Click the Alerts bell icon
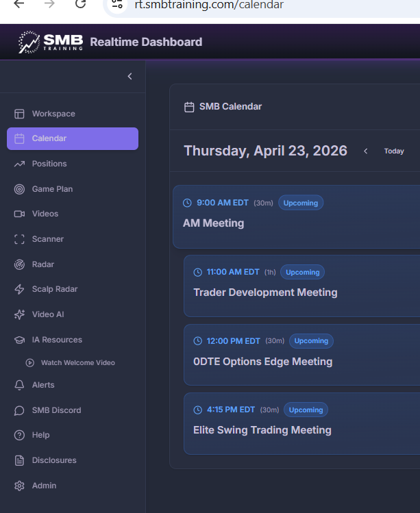420x513 pixels. point(19,385)
